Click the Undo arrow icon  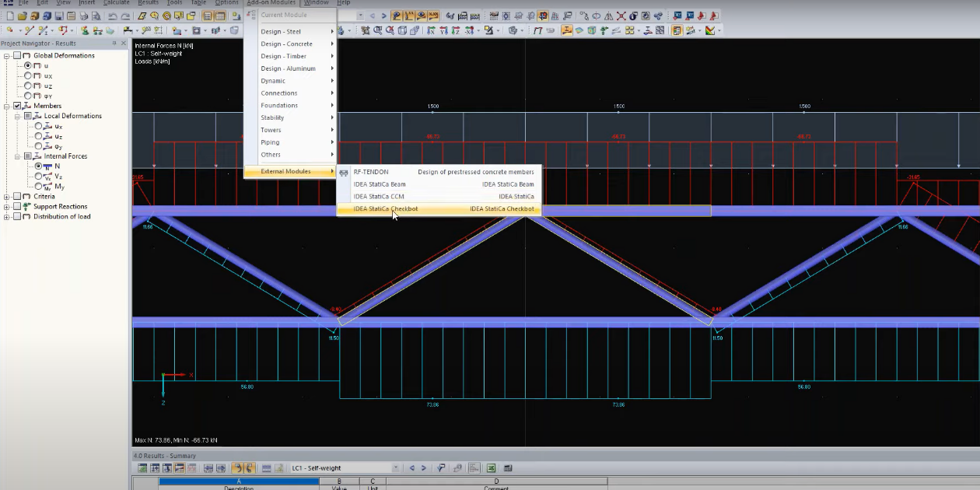113,16
